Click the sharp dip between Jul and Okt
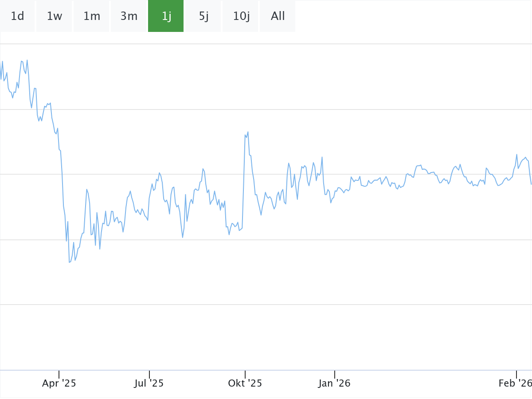The image size is (532, 399). click(183, 237)
